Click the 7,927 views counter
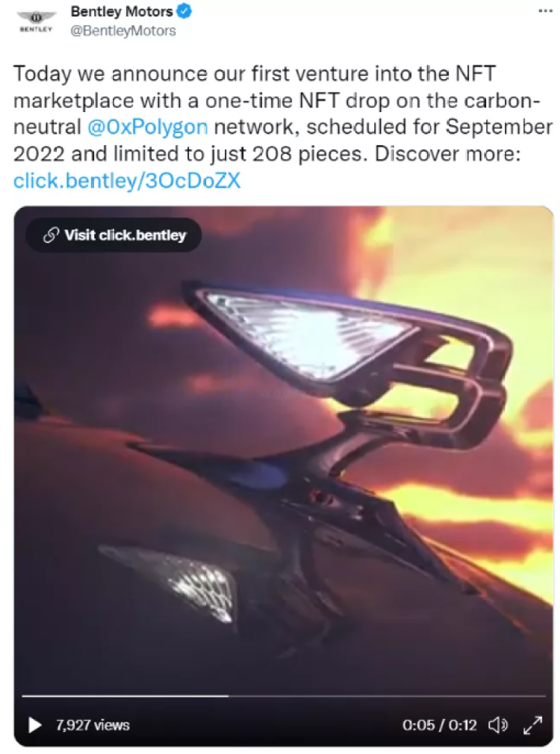 [x=93, y=725]
